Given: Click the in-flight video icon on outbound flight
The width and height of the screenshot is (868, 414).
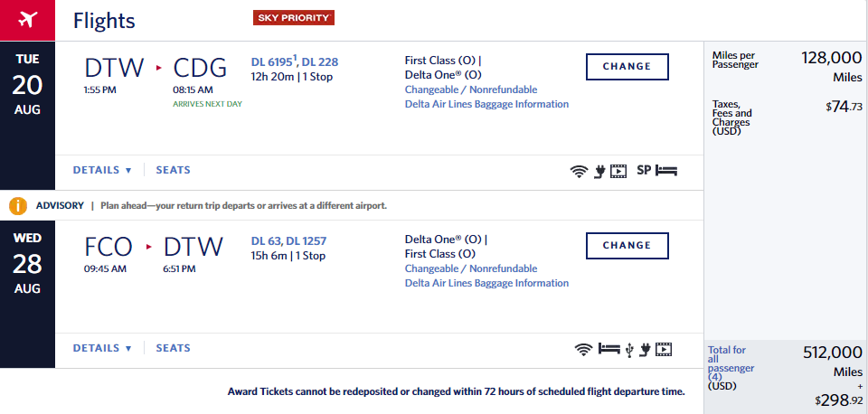Looking at the screenshot, I should (x=618, y=170).
